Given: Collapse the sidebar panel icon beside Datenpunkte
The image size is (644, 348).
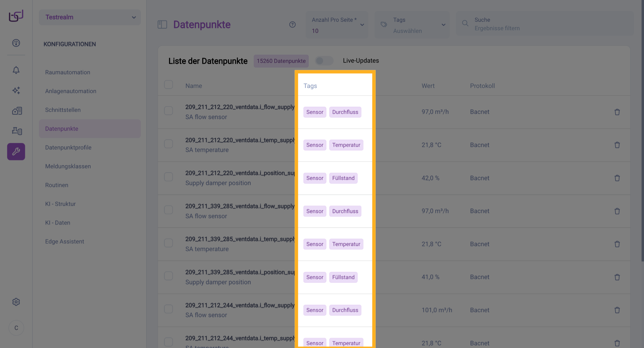Looking at the screenshot, I should click(162, 24).
